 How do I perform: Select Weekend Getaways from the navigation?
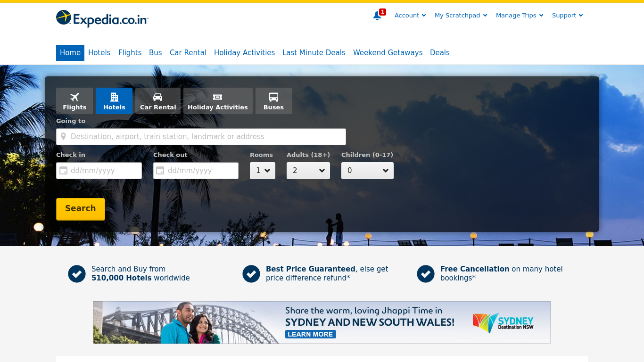388,52
